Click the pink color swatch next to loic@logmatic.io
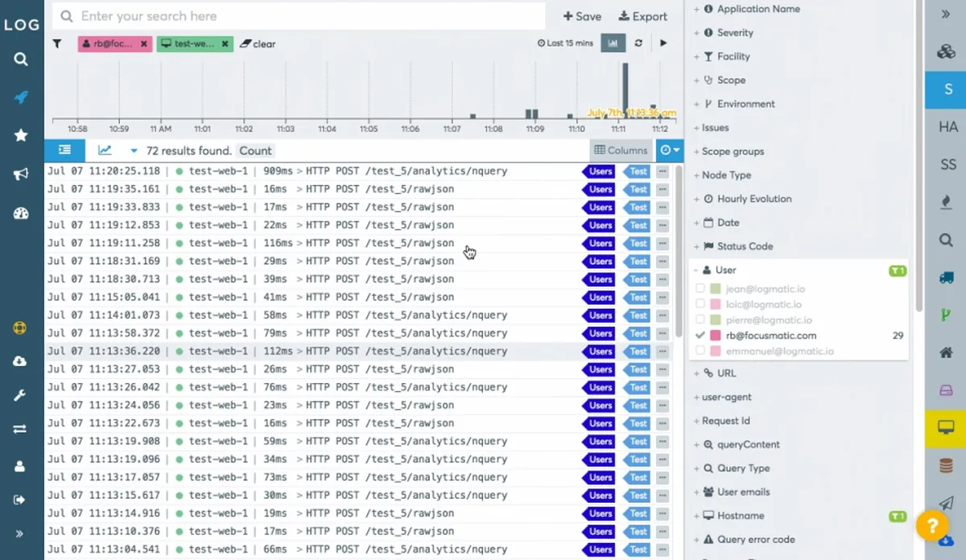Screen dimensions: 966x560 (716, 305)
